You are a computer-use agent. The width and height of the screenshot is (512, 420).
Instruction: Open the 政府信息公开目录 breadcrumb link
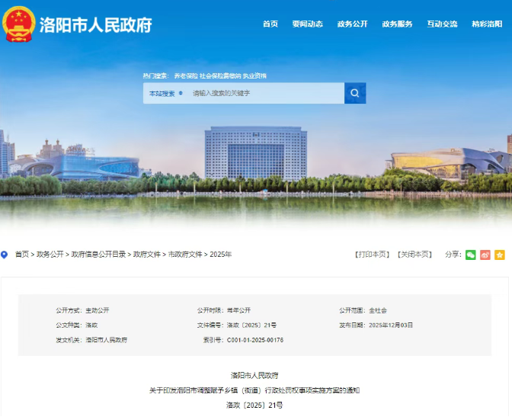pyautogui.click(x=99, y=255)
